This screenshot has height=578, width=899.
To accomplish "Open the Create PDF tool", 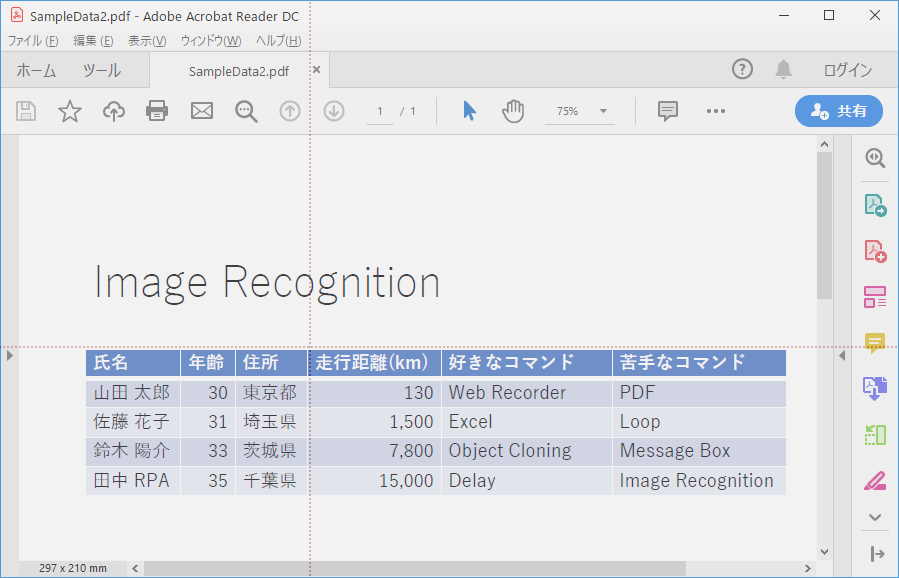I will coord(875,251).
